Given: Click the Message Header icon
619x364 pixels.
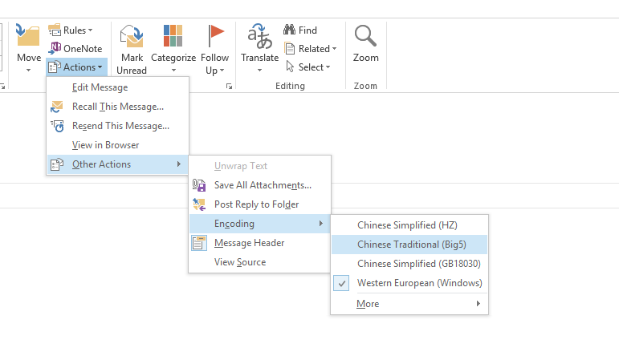Looking at the screenshot, I should click(x=199, y=243).
